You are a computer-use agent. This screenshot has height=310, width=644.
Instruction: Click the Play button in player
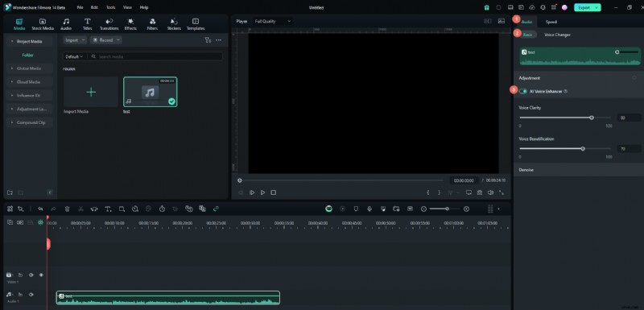click(x=263, y=192)
